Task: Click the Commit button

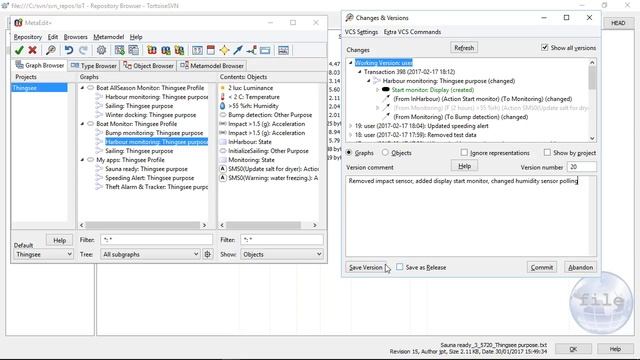Action: click(x=542, y=267)
